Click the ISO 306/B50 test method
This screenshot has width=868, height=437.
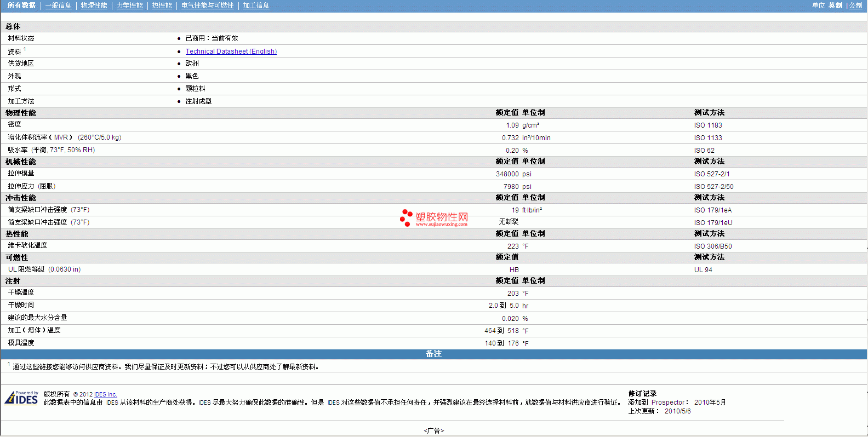pyautogui.click(x=713, y=246)
